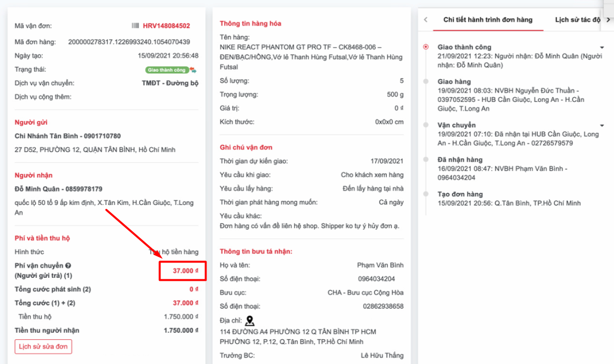Click the Giao hàng timeline dot

pos(426,82)
